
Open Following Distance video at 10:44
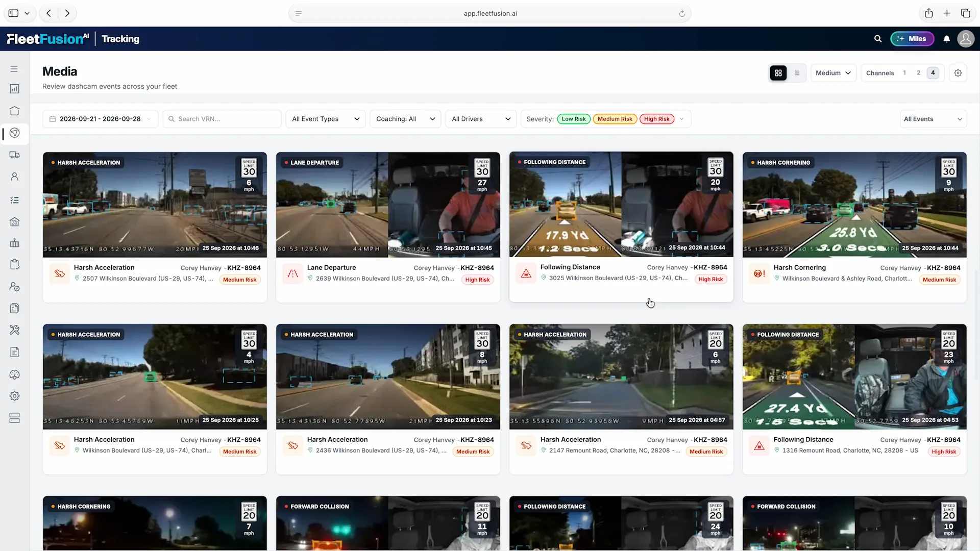pyautogui.click(x=621, y=204)
